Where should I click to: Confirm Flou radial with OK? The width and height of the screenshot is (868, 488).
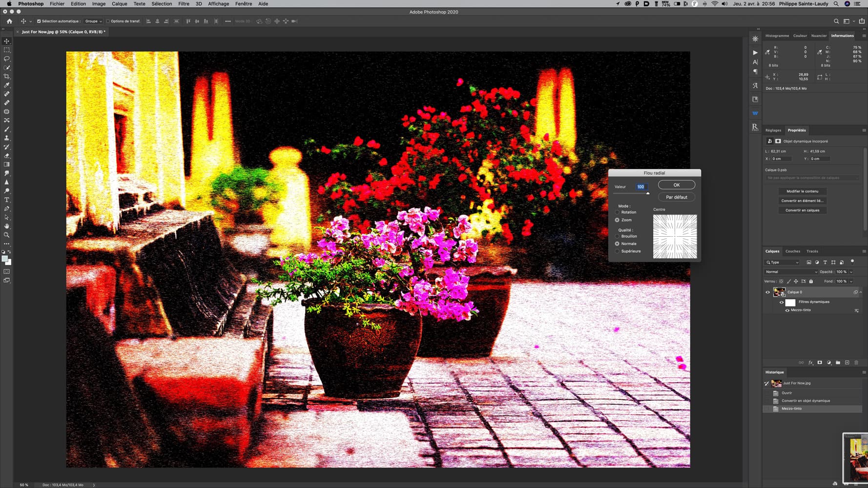coord(676,185)
